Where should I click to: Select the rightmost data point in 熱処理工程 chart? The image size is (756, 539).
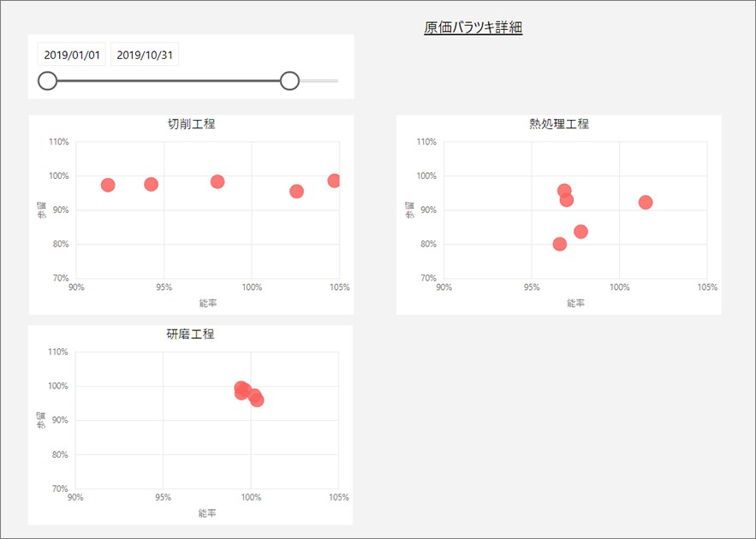646,202
